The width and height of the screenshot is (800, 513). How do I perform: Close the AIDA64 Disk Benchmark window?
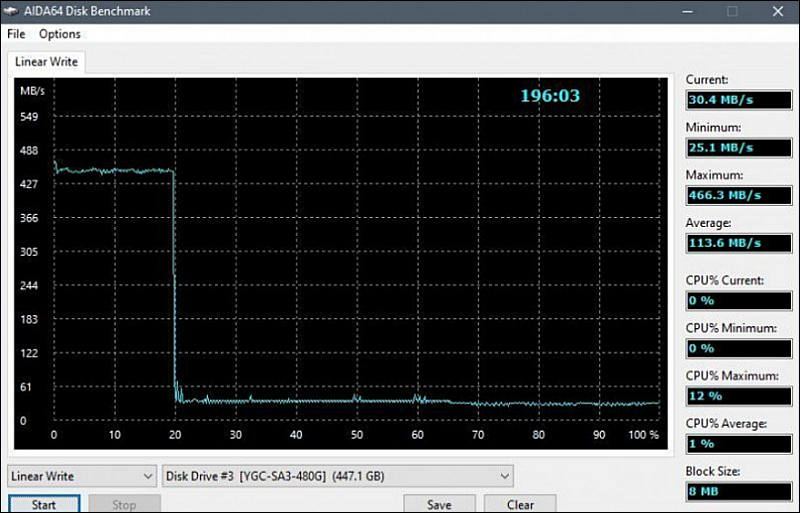(x=778, y=11)
